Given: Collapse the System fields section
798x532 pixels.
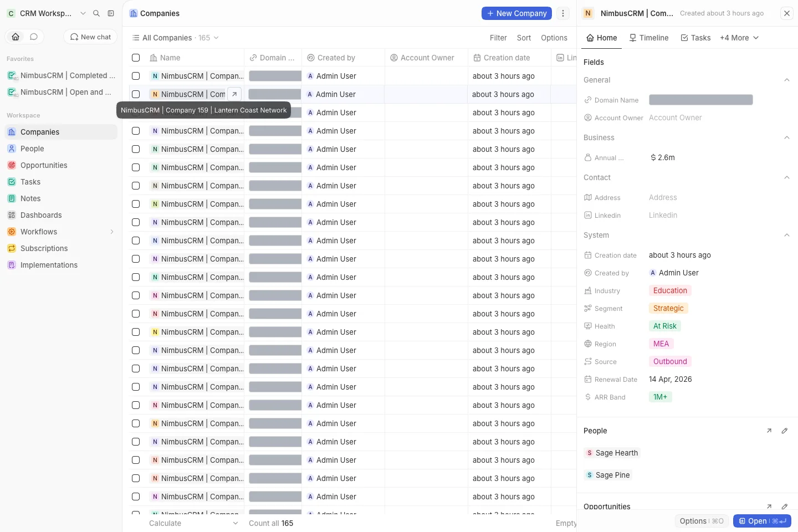Looking at the screenshot, I should [787, 235].
